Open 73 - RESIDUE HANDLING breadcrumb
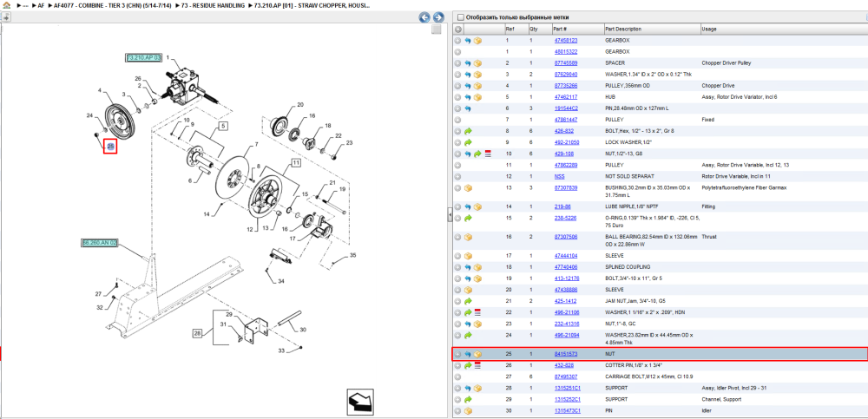 (214, 5)
